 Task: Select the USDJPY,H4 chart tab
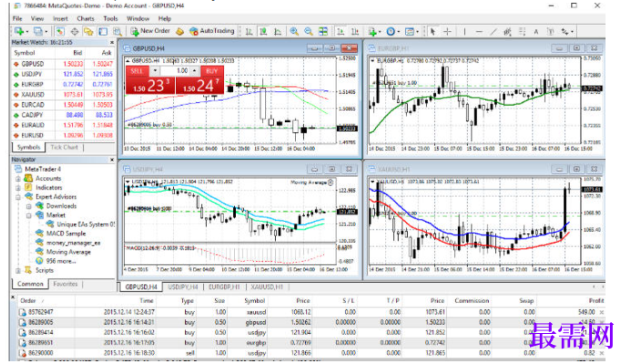[183, 288]
